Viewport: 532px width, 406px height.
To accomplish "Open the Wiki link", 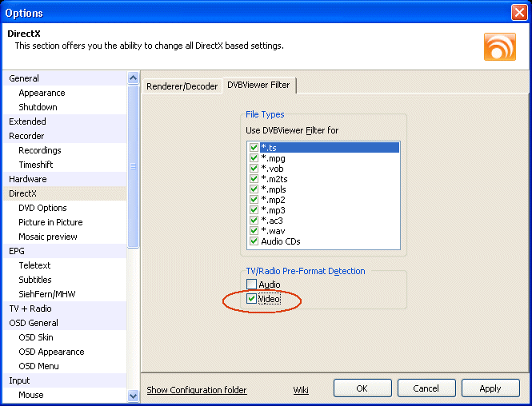I will [301, 390].
